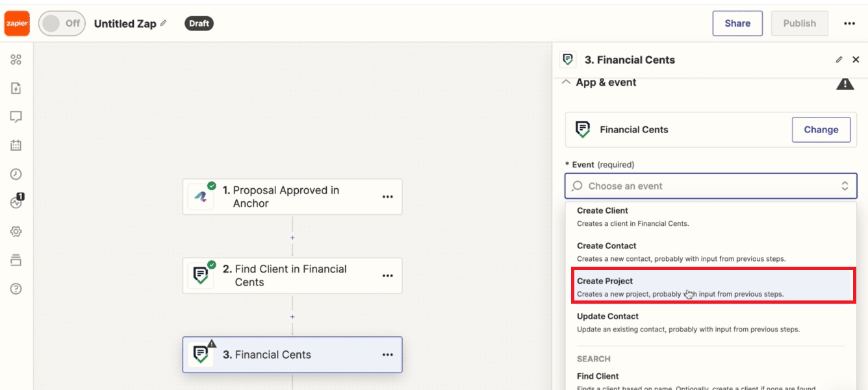Open the help question mark icon
The image size is (868, 390).
pos(16,289)
